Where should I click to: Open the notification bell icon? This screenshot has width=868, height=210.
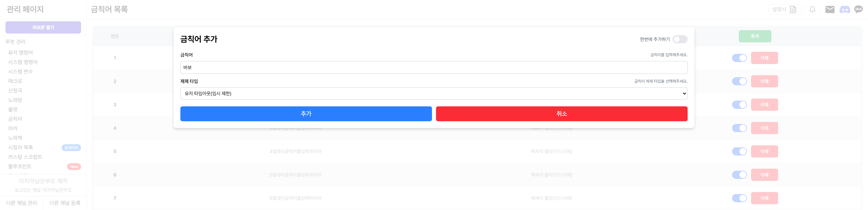click(x=812, y=9)
